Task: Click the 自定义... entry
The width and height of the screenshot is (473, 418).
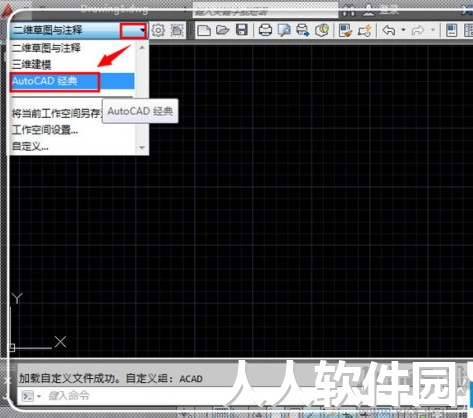Action: 30,146
